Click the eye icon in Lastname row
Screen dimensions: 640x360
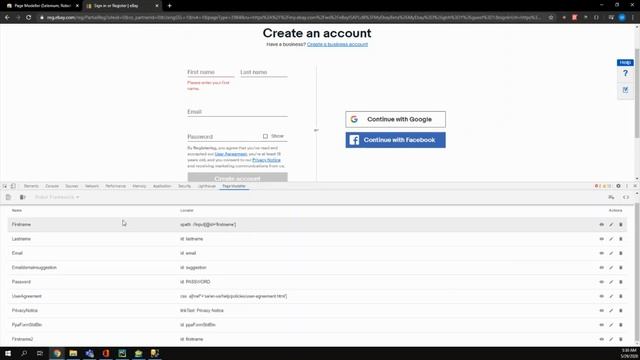coord(601,239)
